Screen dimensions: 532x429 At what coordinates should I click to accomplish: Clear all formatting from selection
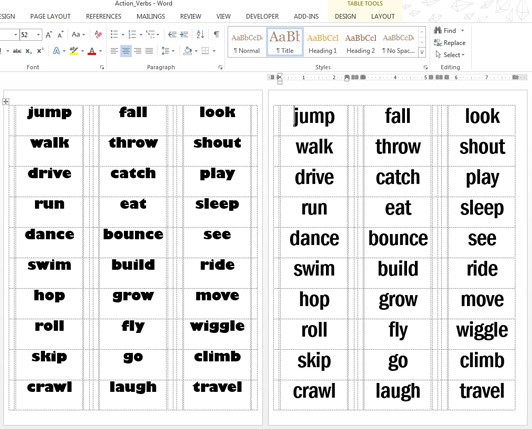pyautogui.click(x=98, y=35)
